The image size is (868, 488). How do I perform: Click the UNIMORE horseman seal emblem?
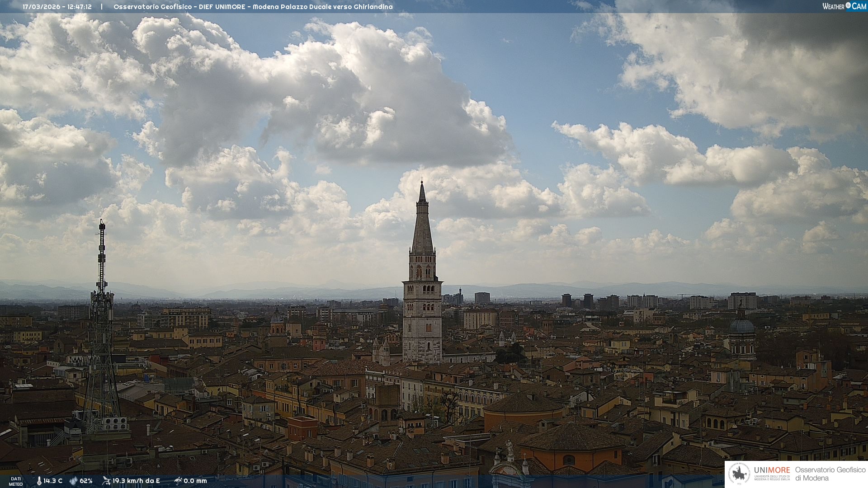point(739,474)
